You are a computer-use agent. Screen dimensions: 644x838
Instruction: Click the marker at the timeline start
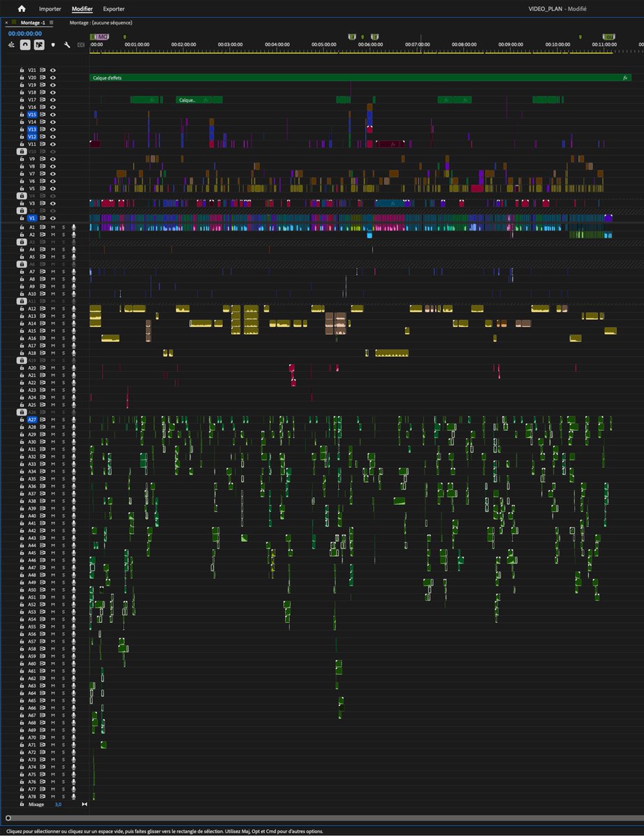tap(92, 36)
